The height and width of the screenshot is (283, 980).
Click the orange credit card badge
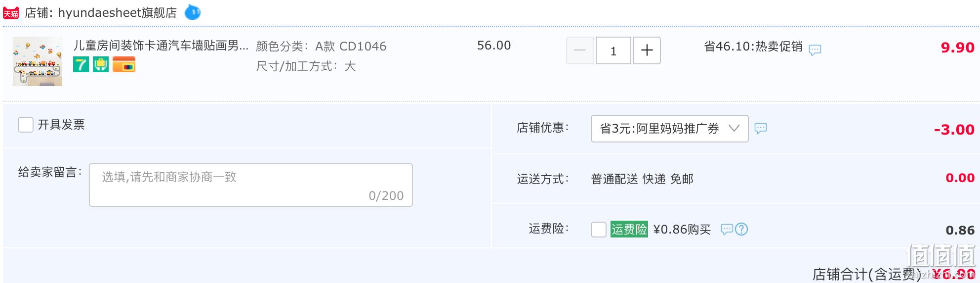124,64
